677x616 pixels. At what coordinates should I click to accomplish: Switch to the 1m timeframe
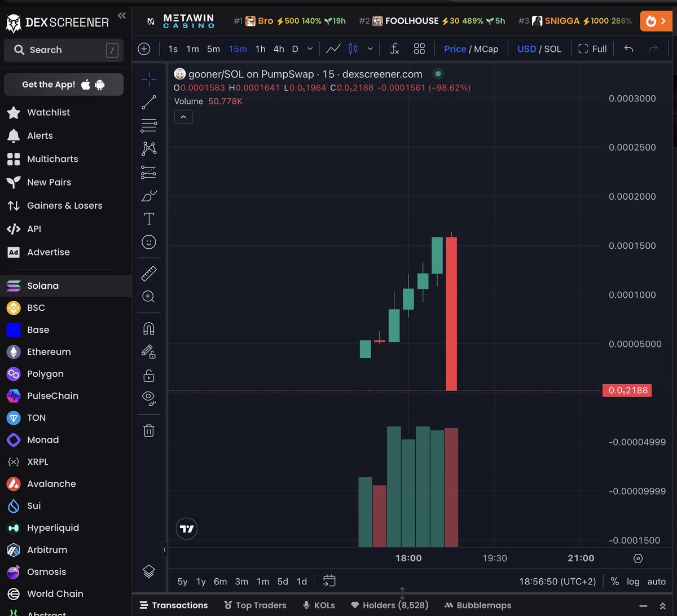192,49
